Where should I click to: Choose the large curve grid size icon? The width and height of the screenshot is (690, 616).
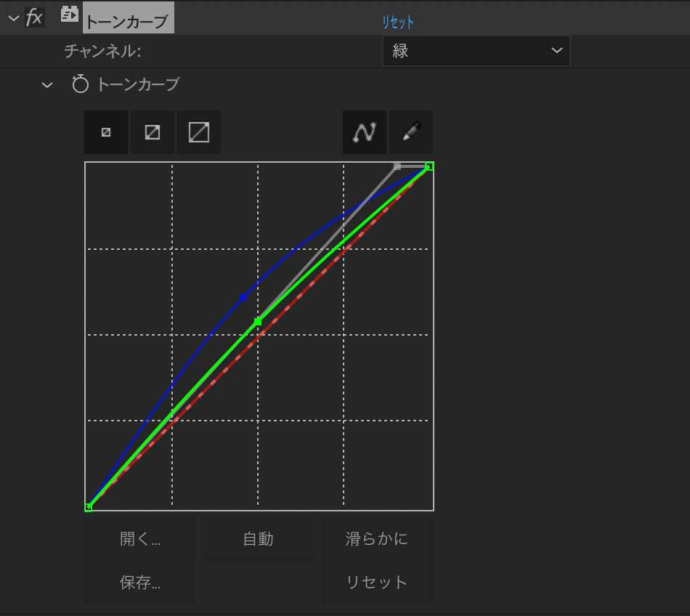click(x=199, y=132)
